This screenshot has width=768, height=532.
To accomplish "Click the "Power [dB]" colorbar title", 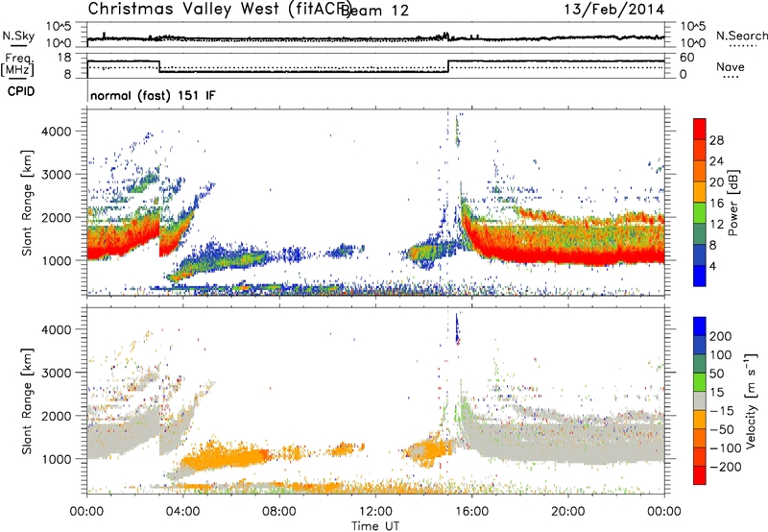I will point(733,203).
